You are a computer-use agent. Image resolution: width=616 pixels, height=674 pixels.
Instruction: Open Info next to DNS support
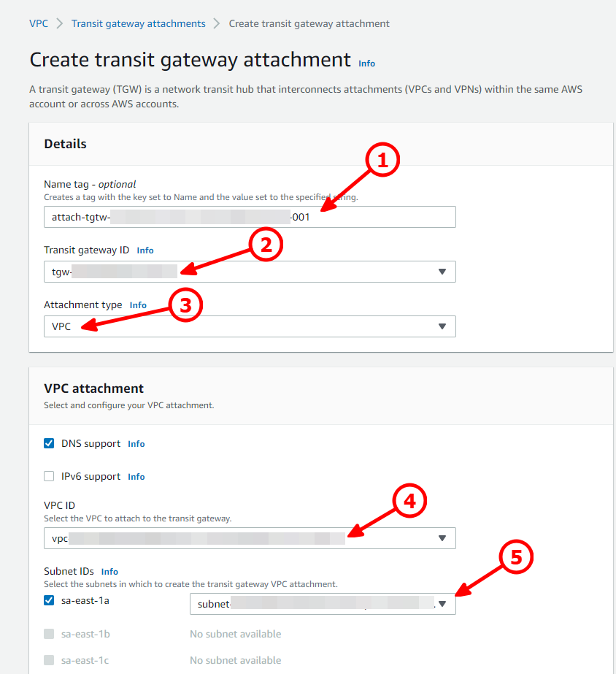[x=136, y=444]
